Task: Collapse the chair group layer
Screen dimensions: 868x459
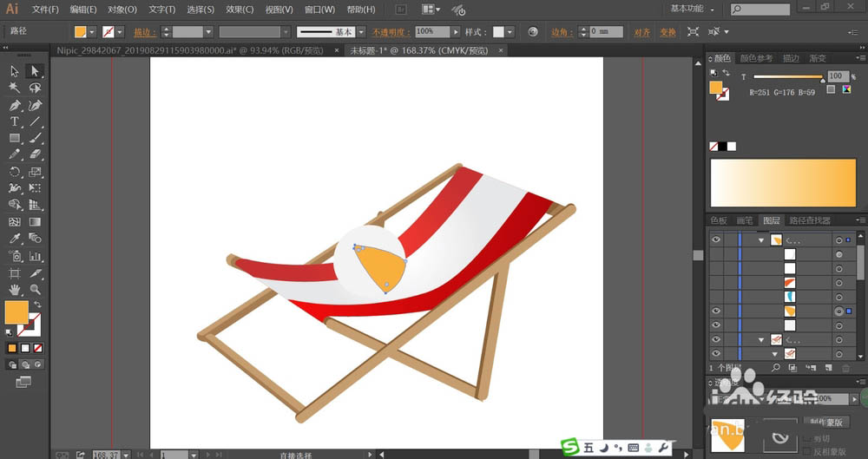Action: pos(761,340)
